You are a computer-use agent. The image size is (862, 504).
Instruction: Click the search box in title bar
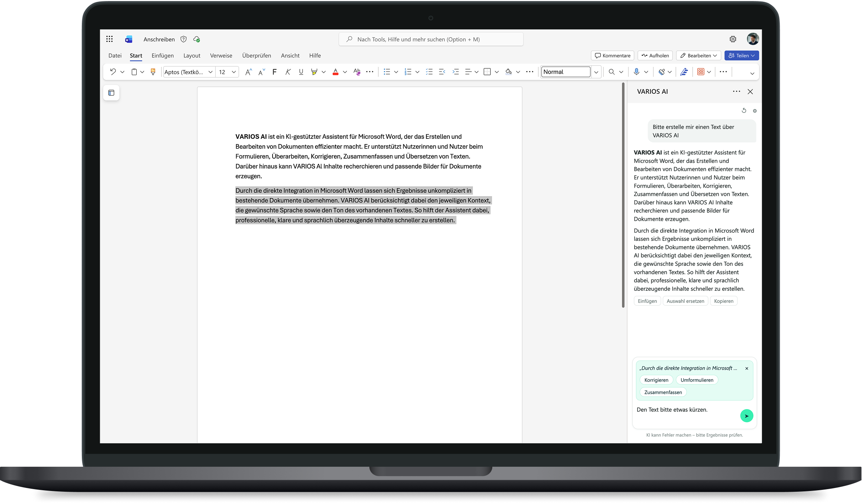[431, 39]
